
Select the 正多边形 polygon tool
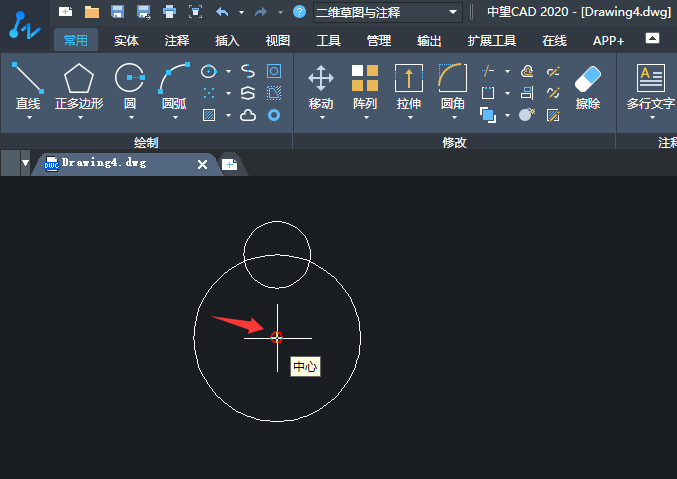[79, 86]
